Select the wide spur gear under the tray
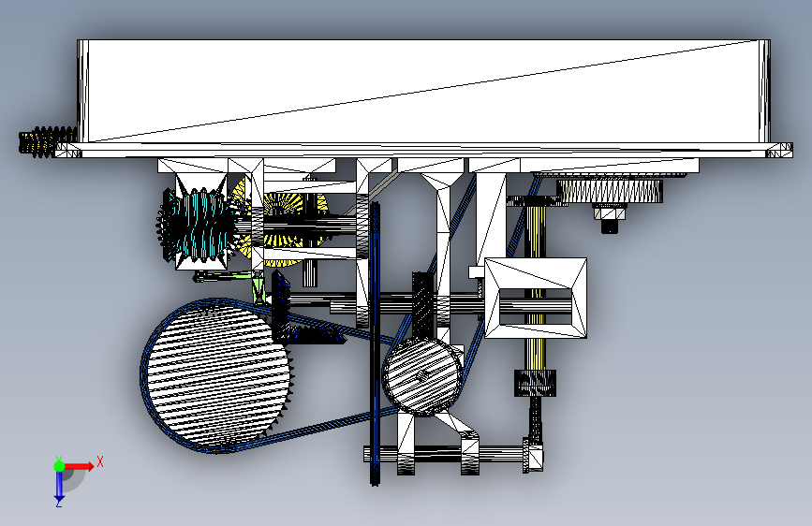The width and height of the screenshot is (812, 526). click(x=610, y=191)
